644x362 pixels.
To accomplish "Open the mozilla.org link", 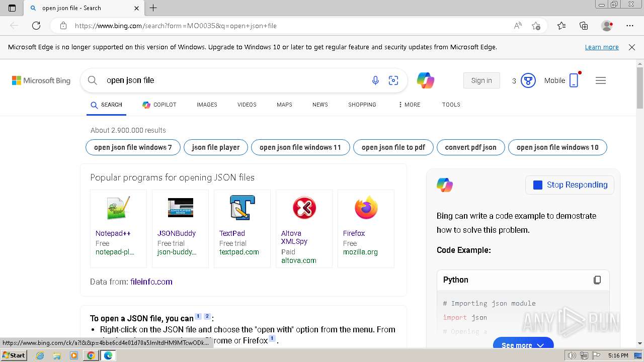I will pos(360,252).
